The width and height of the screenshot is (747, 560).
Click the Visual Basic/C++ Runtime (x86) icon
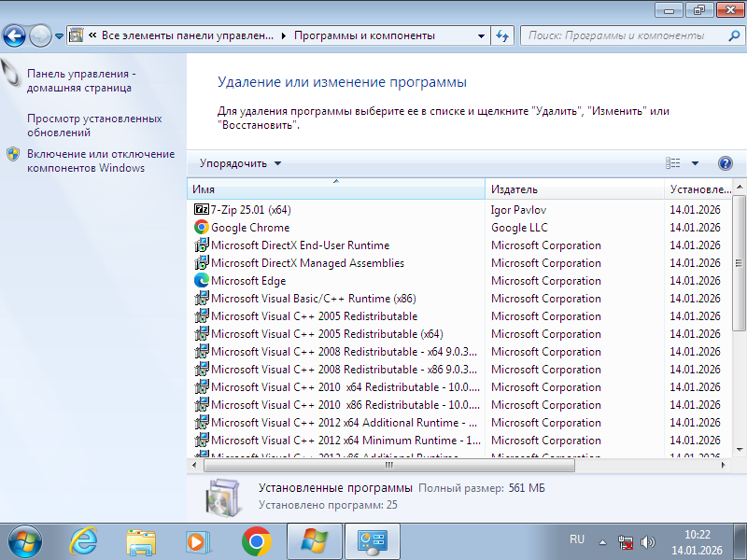point(202,298)
